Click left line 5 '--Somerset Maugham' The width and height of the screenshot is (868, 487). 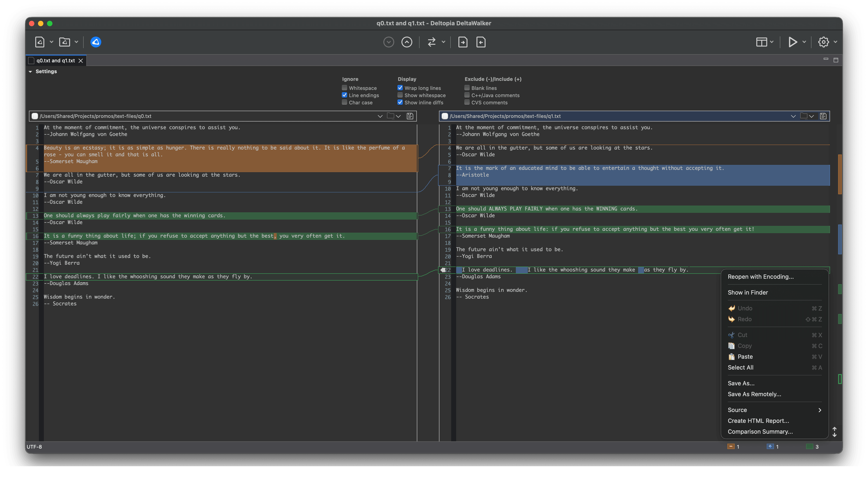pos(71,161)
